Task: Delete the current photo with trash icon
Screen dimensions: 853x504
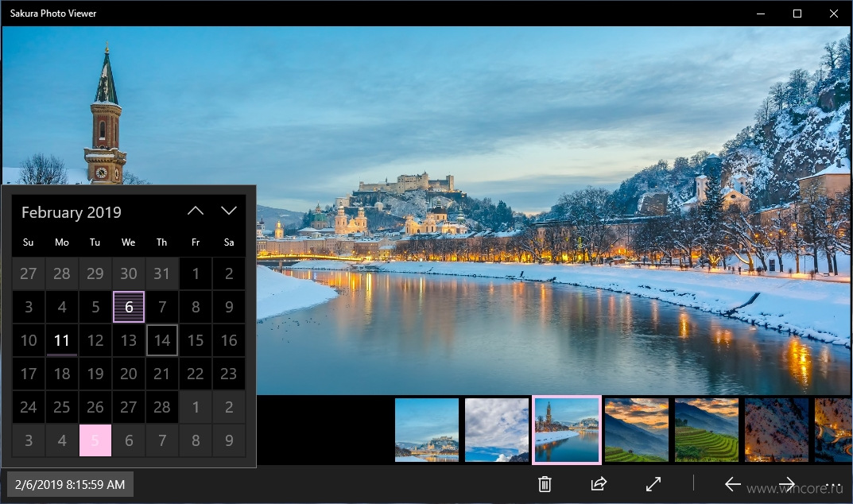Action: click(545, 484)
